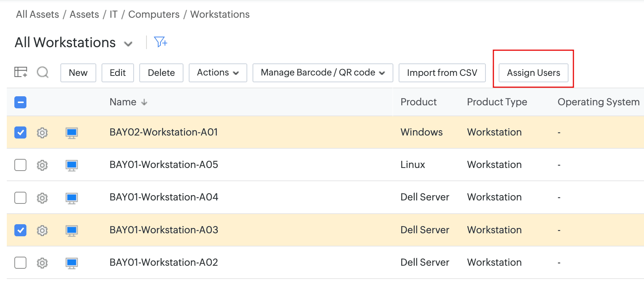
Task: Uncheck the BAY02-Workstation-A01 checkbox
Action: 20,132
